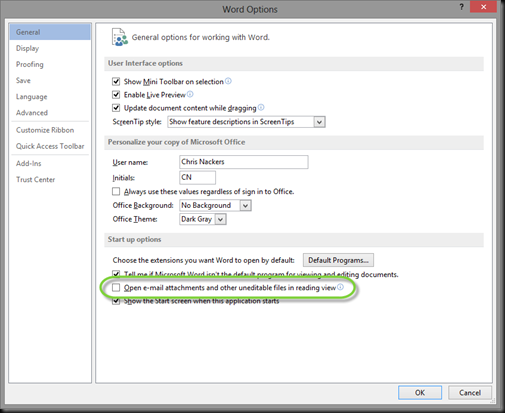
Task: Check Always use these values regardless of sign in
Action: pos(116,191)
